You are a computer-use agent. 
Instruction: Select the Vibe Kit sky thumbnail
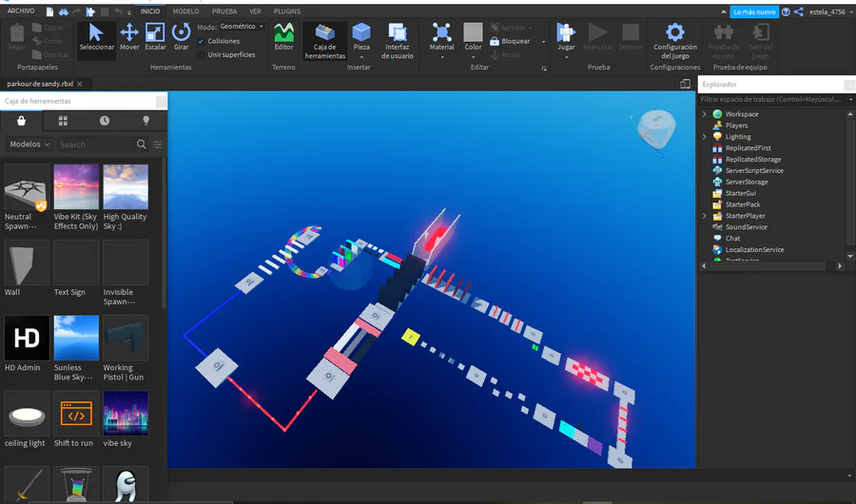(x=76, y=187)
